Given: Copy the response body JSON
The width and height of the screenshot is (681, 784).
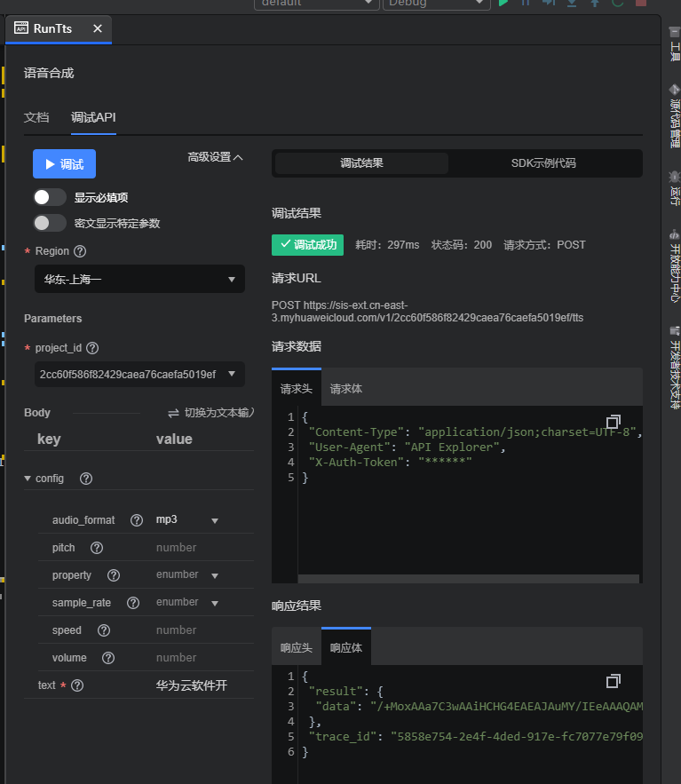Looking at the screenshot, I should [613, 681].
